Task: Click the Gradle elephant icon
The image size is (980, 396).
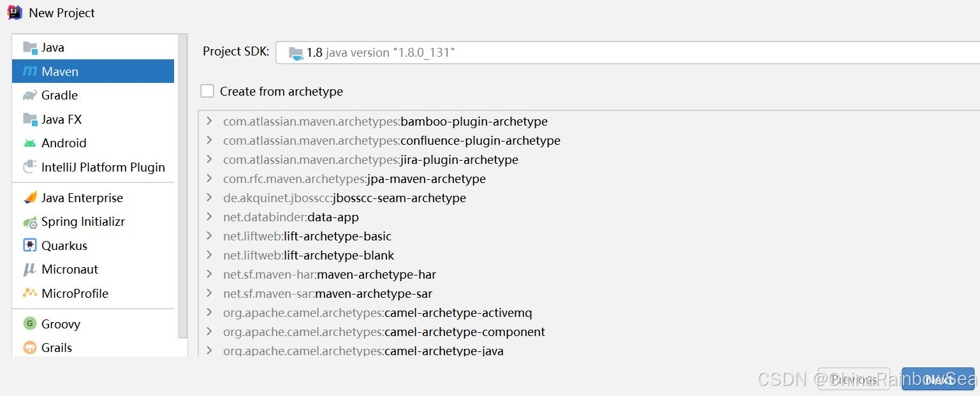Action: (x=29, y=95)
